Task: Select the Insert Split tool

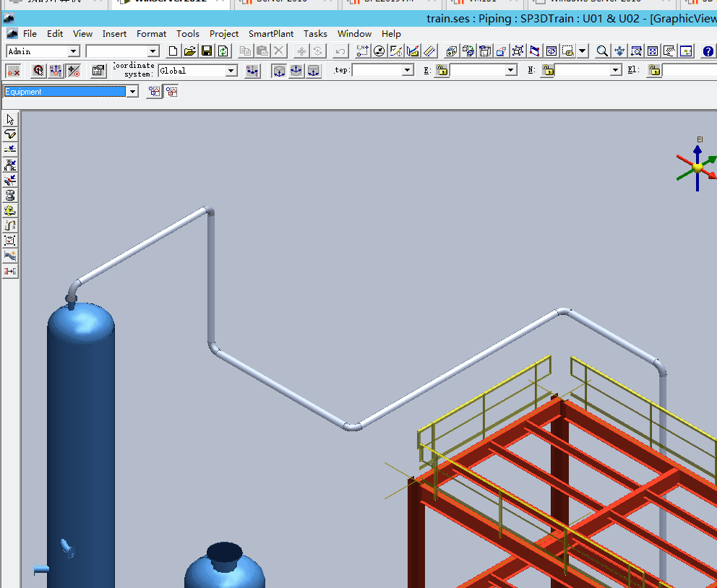Action: [x=10, y=150]
